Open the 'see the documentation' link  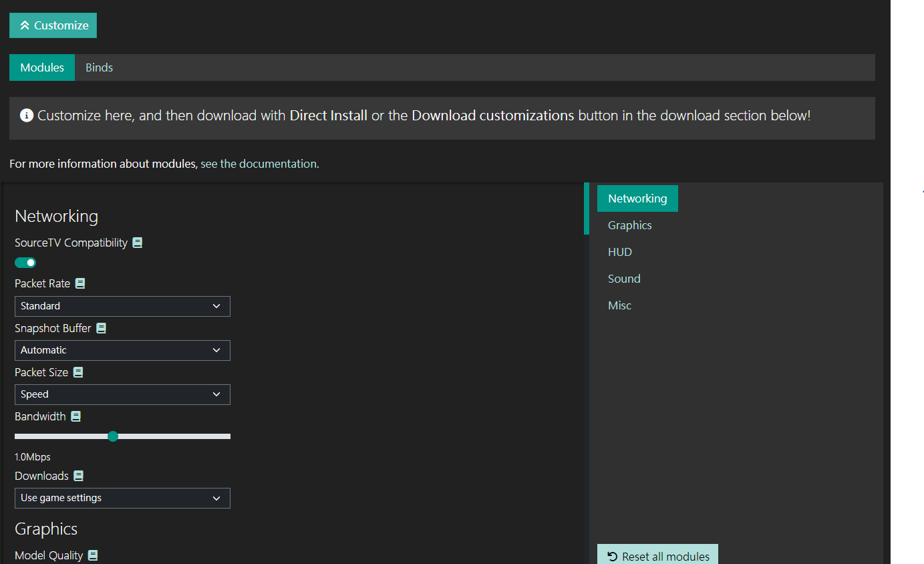[x=259, y=164]
